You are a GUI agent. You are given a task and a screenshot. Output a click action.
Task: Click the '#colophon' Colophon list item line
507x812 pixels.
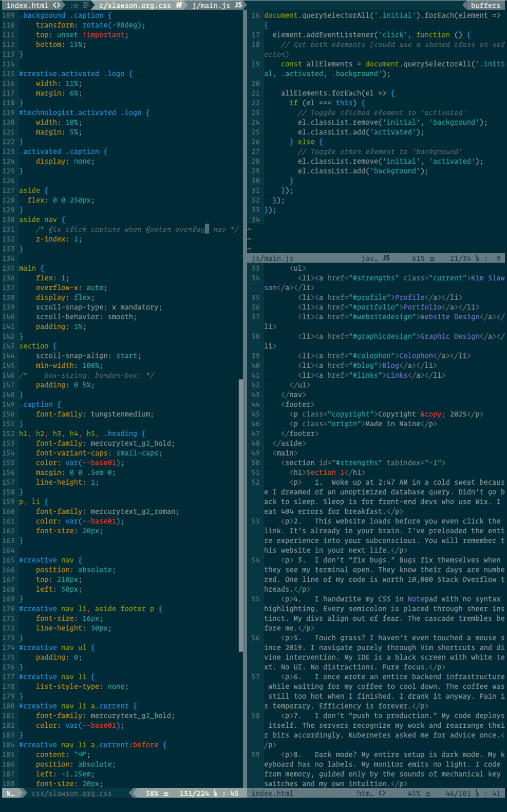[384, 356]
